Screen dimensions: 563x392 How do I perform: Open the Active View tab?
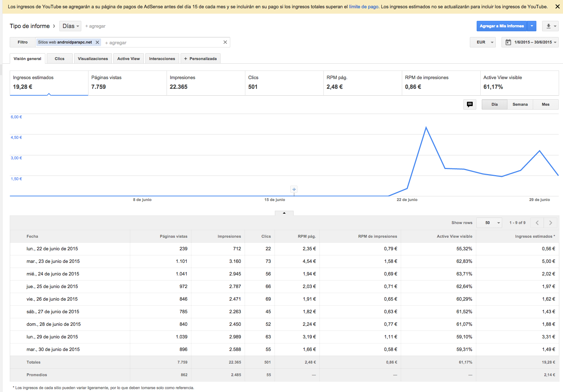point(128,59)
